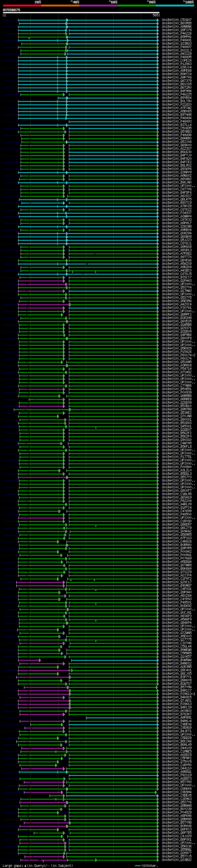Open hit UniRef100_P46226
Screen dimensions: 197x868
[177, 33]
